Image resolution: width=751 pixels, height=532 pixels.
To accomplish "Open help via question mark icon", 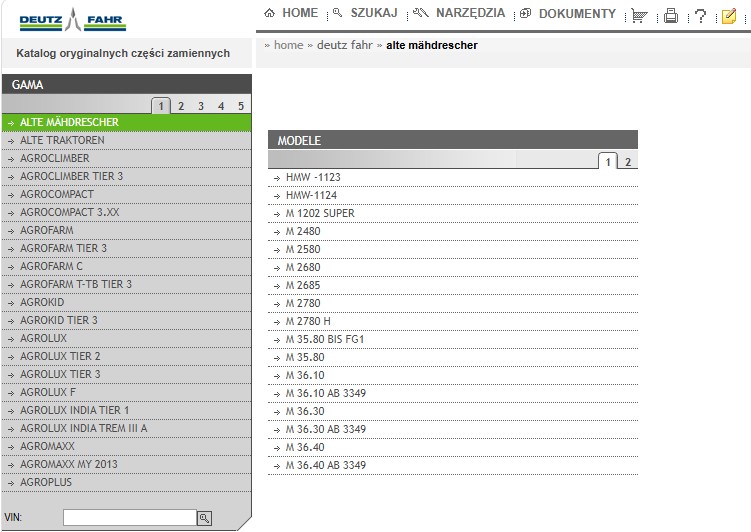I will (x=700, y=16).
